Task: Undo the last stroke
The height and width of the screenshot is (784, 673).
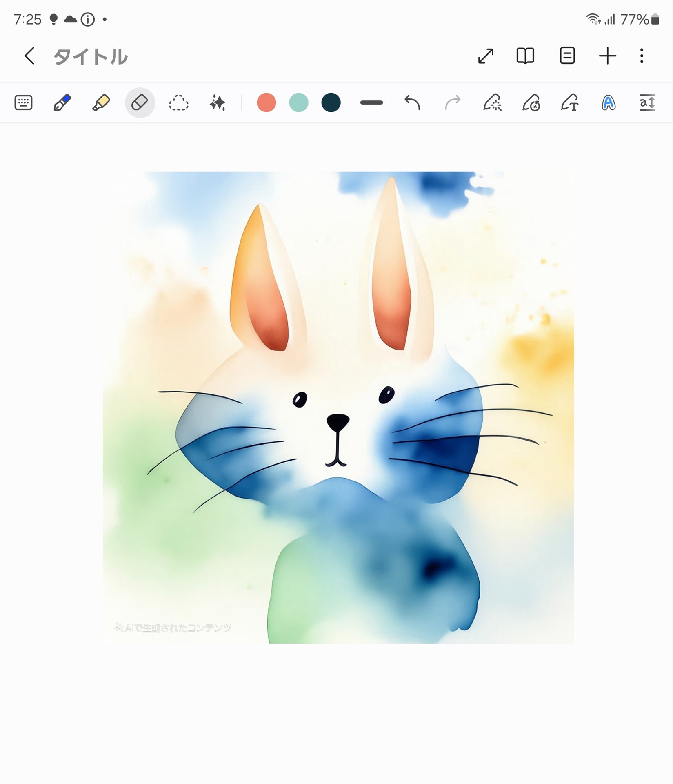Action: click(x=412, y=103)
